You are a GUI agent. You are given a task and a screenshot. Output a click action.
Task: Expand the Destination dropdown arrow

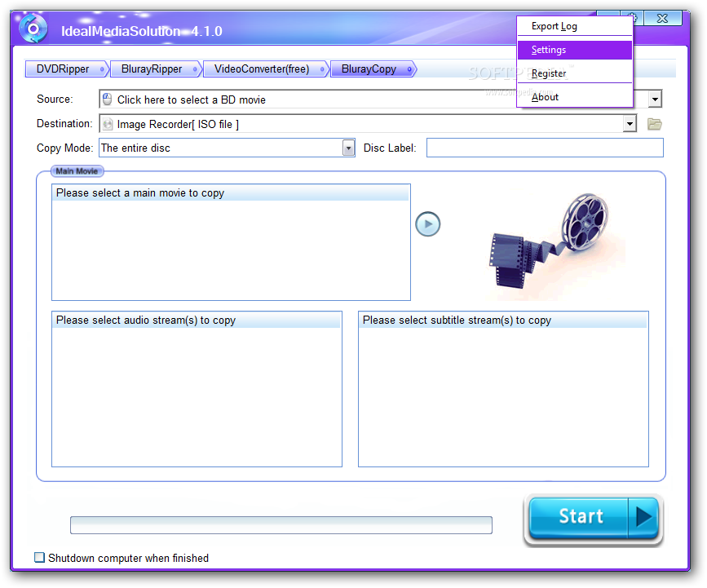pyautogui.click(x=630, y=123)
